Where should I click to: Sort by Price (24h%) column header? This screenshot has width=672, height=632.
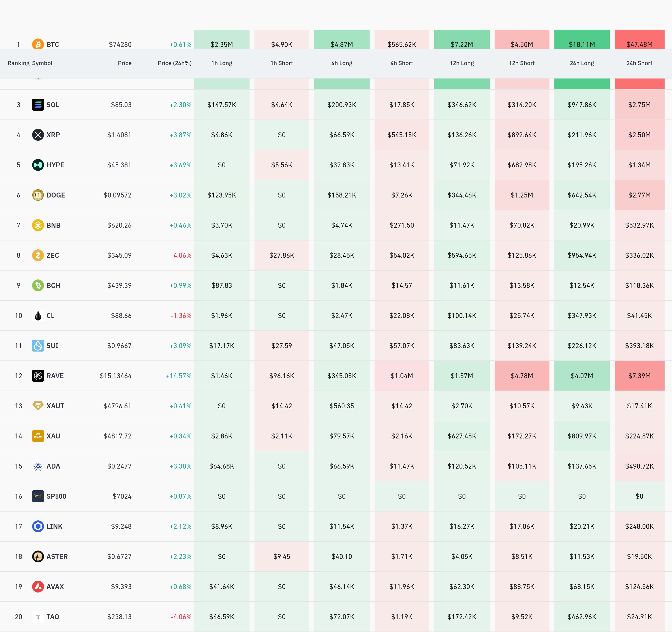coord(174,63)
